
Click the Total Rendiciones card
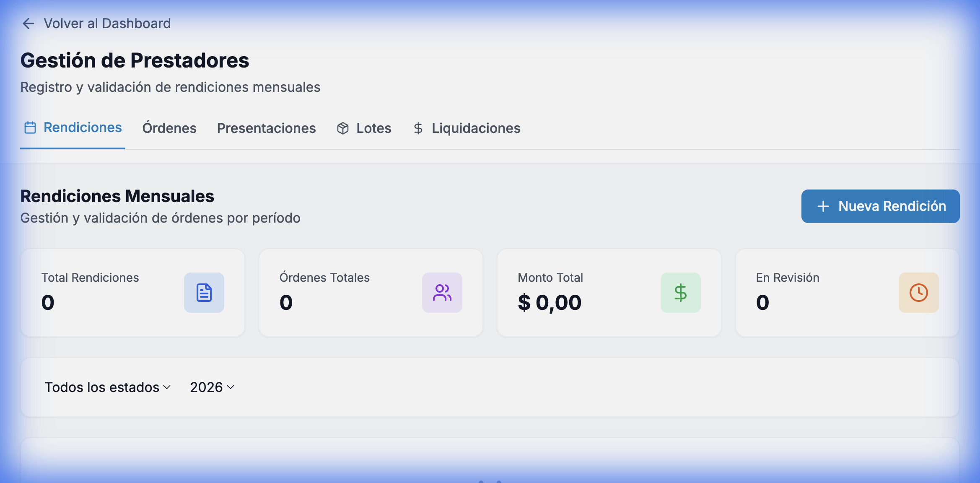coord(132,293)
